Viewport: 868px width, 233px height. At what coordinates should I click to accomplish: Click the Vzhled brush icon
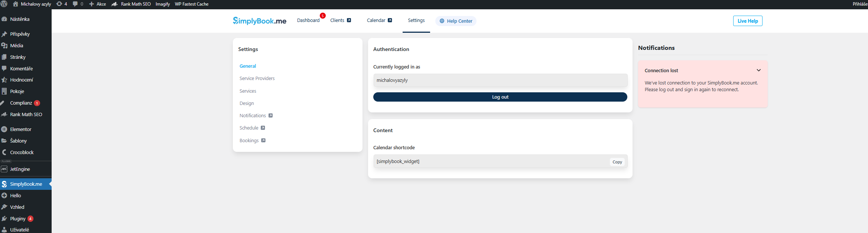[4, 207]
